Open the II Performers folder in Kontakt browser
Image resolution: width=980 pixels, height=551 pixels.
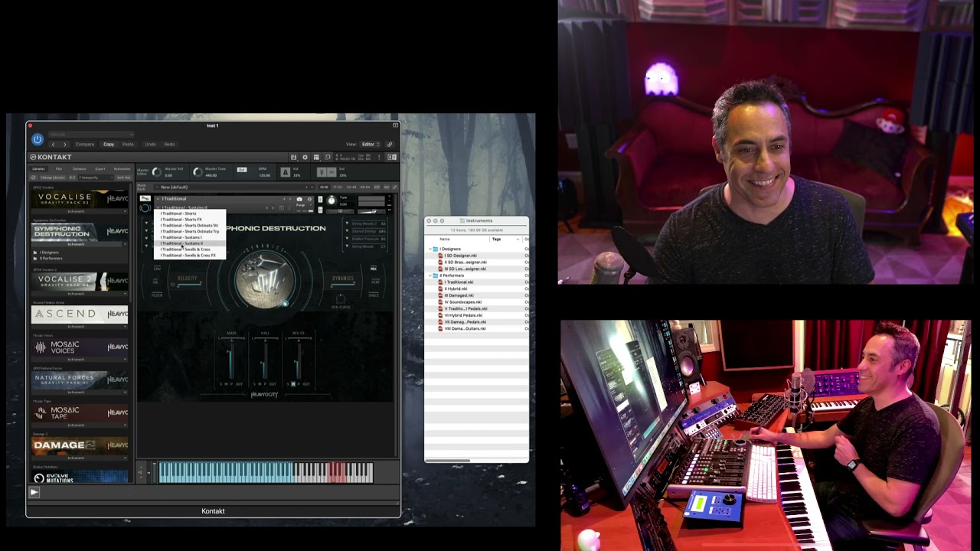click(x=51, y=259)
